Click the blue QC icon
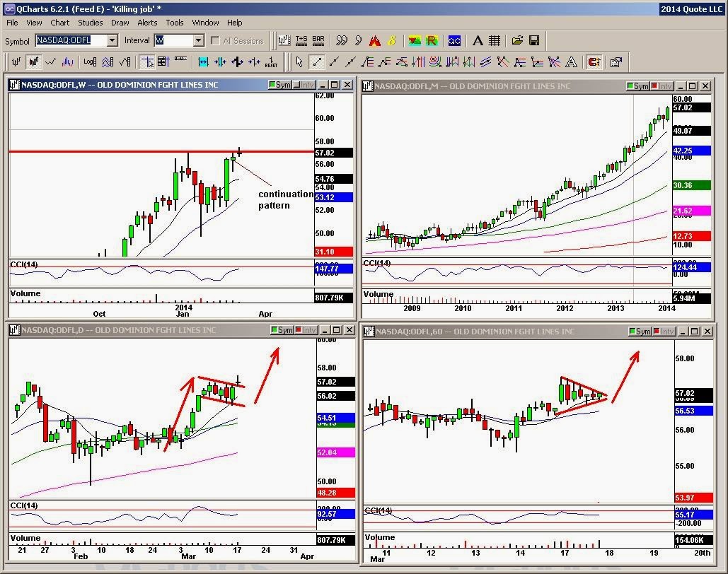The height and width of the screenshot is (574, 728). point(454,41)
